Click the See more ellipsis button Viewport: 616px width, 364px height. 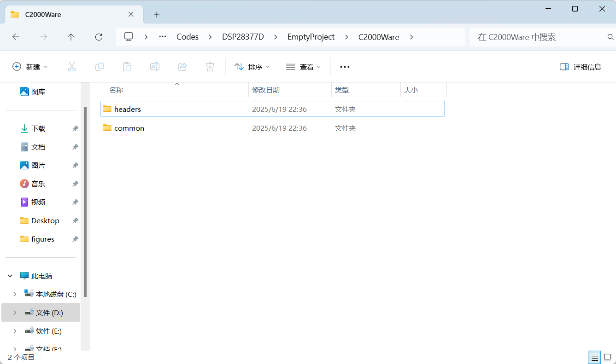345,66
